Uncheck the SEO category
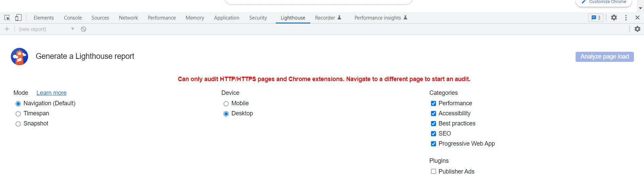Viewport: 644px width, 189px height. 433,134
